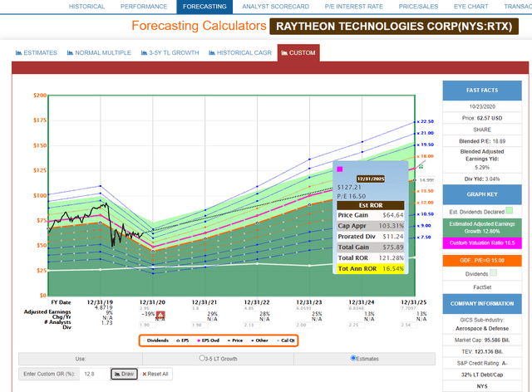Click the S&P Credit Rating A- text
Screen dimensions: 532x392
click(x=482, y=363)
